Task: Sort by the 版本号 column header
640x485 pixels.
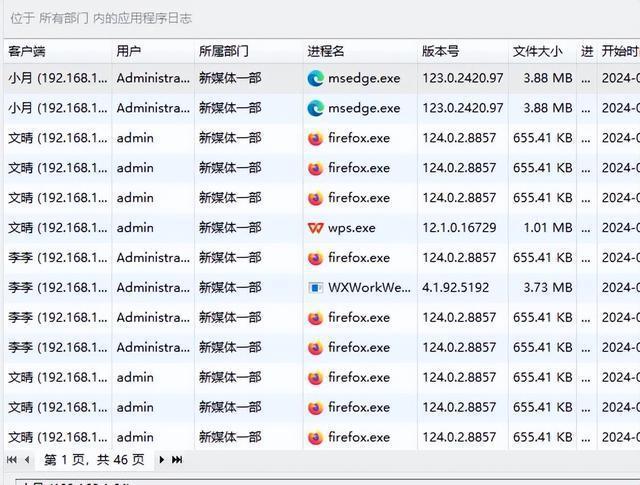Action: [463, 51]
